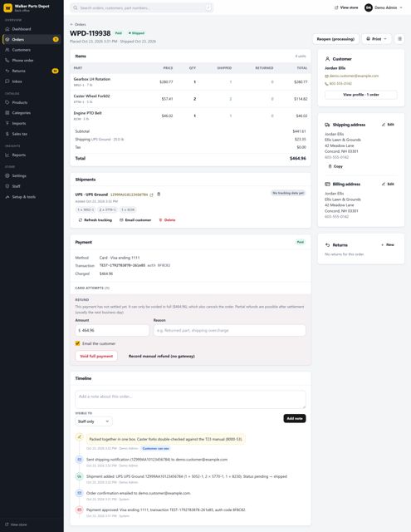Delete the UPS Ground shipment
This screenshot has height=532, width=411.
pos(167,219)
